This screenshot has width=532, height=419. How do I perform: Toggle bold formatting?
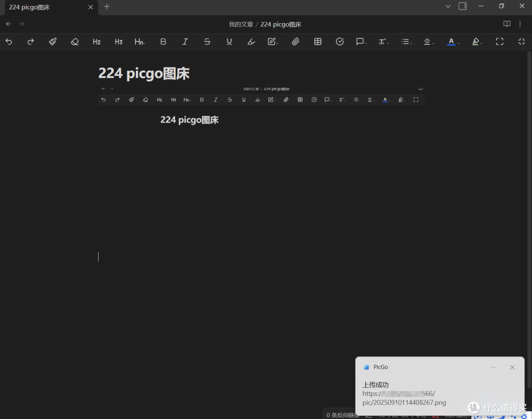[163, 42]
